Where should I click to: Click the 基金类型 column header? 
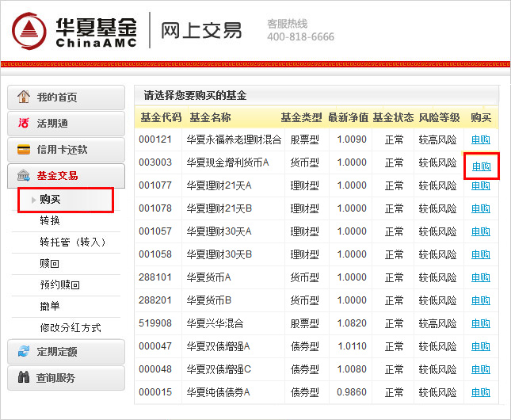tap(302, 117)
